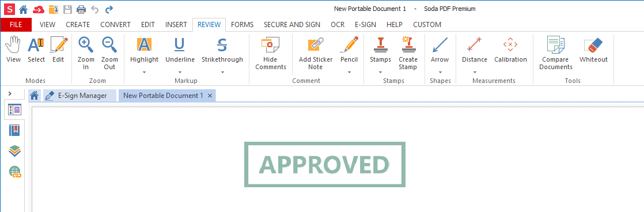
Task: Show page thumbnails panel in sidebar
Action: pyautogui.click(x=14, y=109)
